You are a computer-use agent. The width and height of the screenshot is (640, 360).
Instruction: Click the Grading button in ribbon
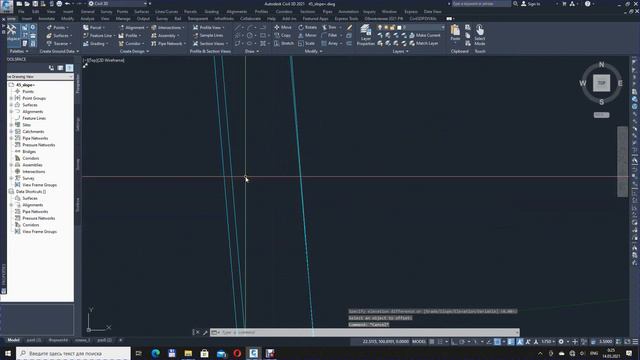coord(95,43)
